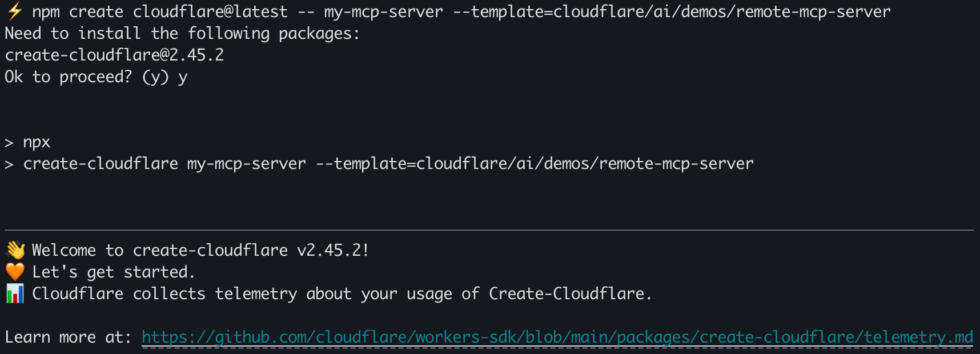This screenshot has width=980, height=354.
Task: Click the 'npm create cloudflare@latest' command text
Action: click(x=160, y=12)
